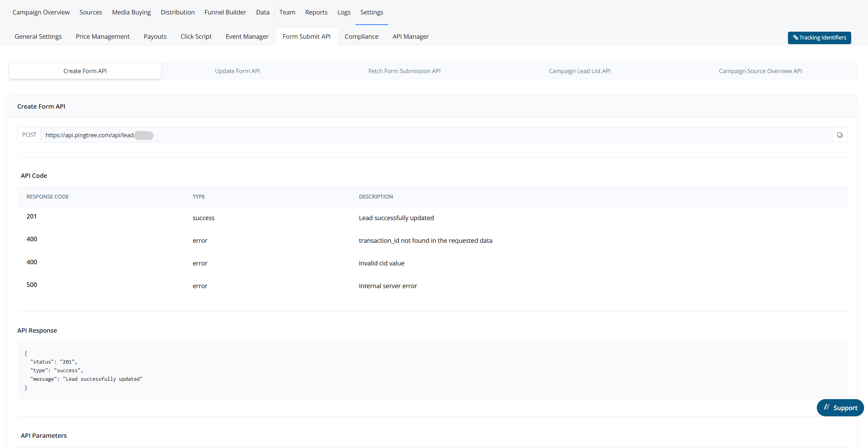Select the Create Form API tab
The image size is (868, 448).
tap(85, 71)
